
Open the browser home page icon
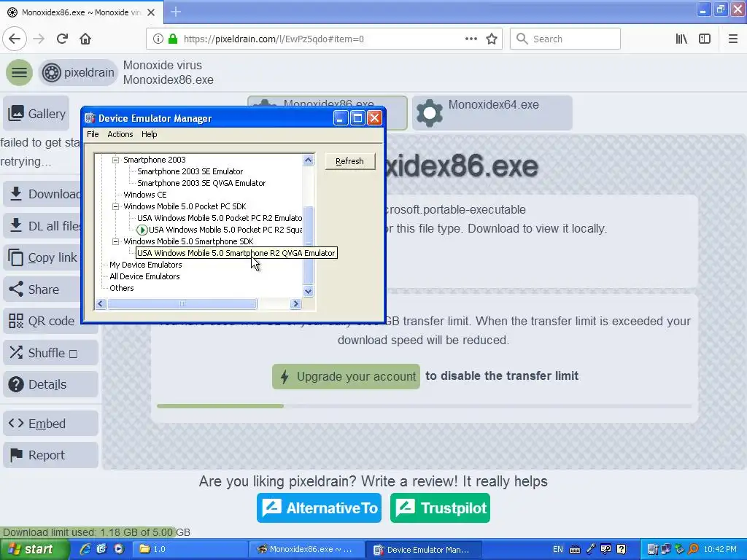click(x=85, y=39)
